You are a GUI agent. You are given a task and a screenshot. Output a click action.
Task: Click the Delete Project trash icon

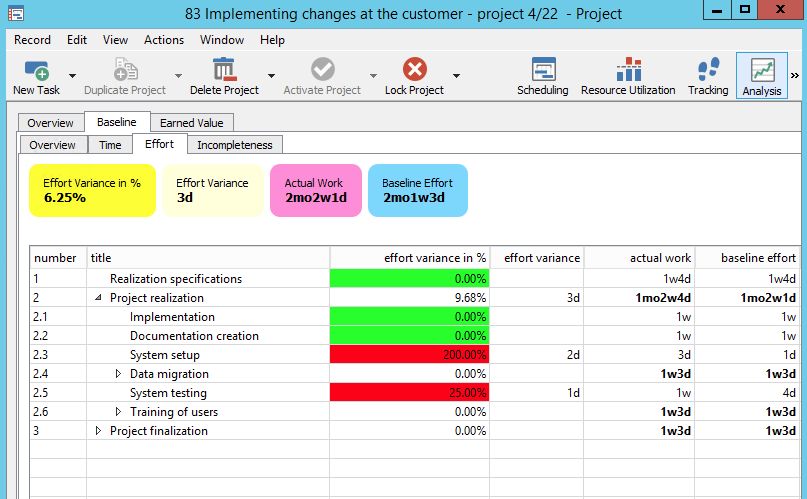coord(224,70)
